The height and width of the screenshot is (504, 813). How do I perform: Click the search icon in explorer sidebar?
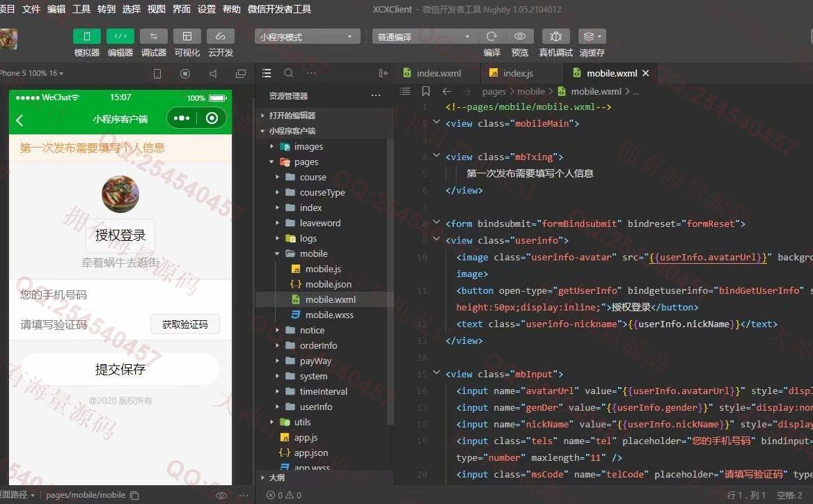pyautogui.click(x=289, y=73)
